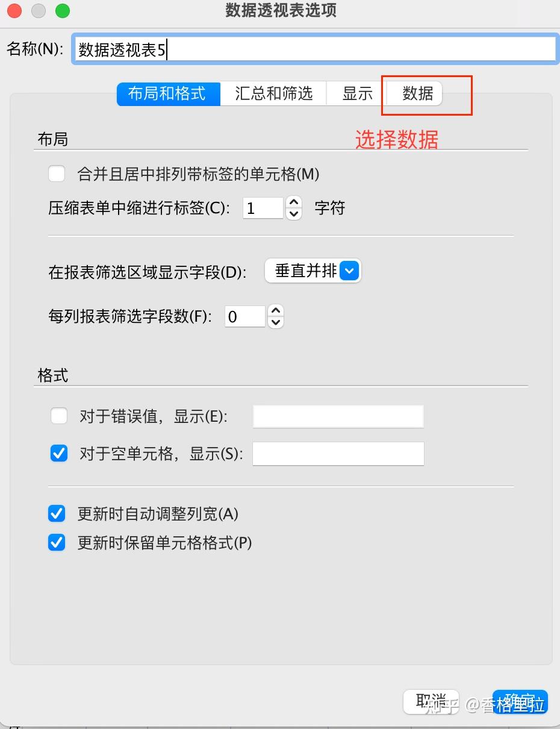This screenshot has height=729, width=560.
Task: Toggle 合并且居中排列带标签的单元格 checkbox
Action: pos(57,174)
